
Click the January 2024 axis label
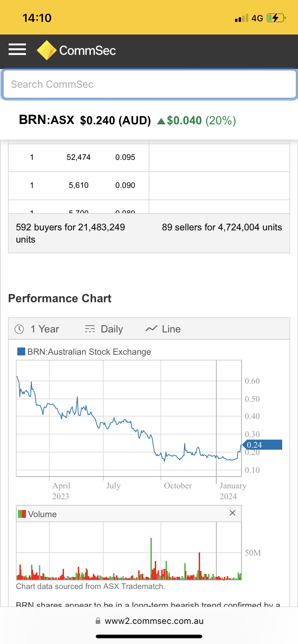pyautogui.click(x=233, y=491)
